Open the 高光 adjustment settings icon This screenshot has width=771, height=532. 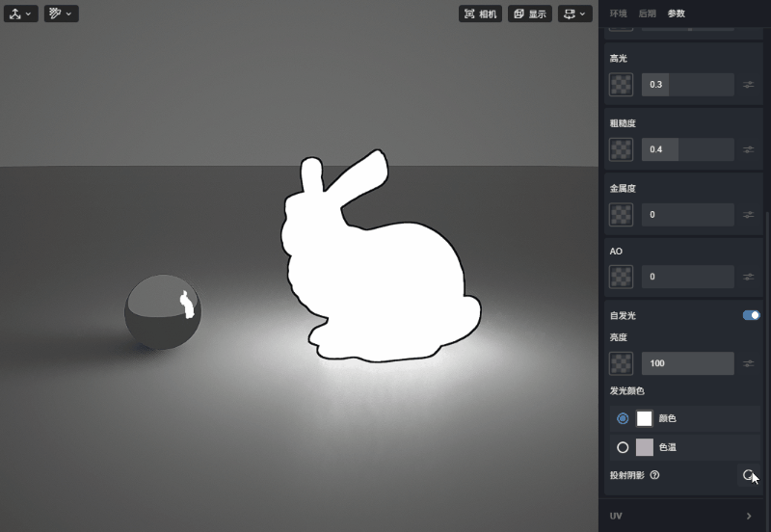point(749,85)
